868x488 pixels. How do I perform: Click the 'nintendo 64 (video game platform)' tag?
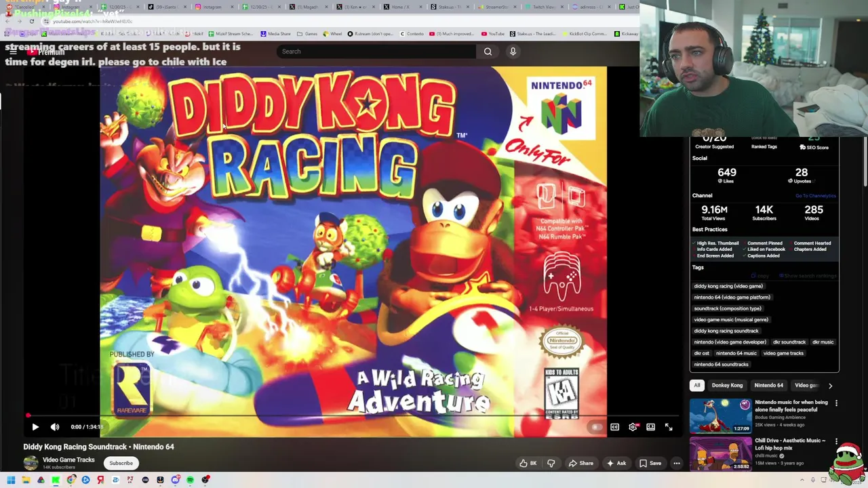pyautogui.click(x=732, y=297)
